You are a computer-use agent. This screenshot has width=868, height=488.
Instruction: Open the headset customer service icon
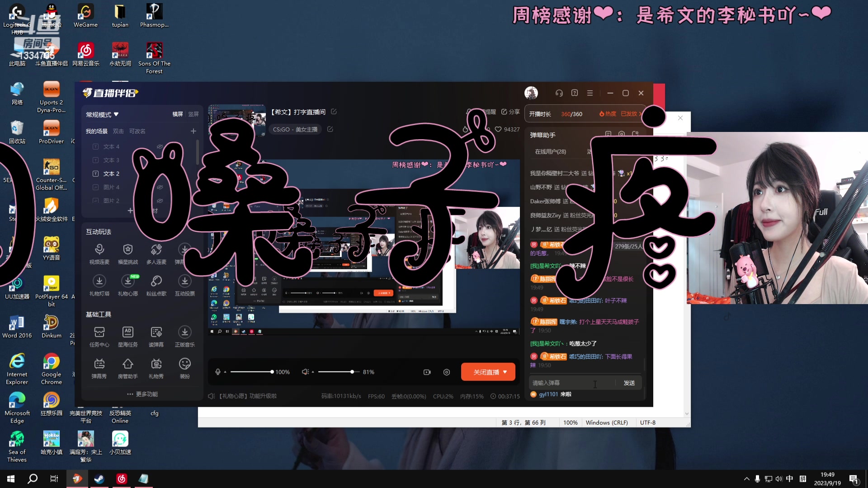coord(559,93)
